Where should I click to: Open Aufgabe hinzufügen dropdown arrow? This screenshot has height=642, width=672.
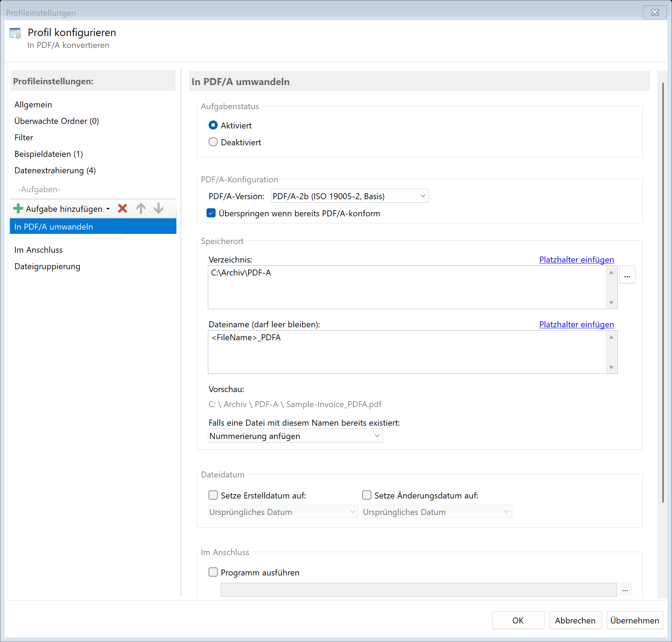(108, 209)
